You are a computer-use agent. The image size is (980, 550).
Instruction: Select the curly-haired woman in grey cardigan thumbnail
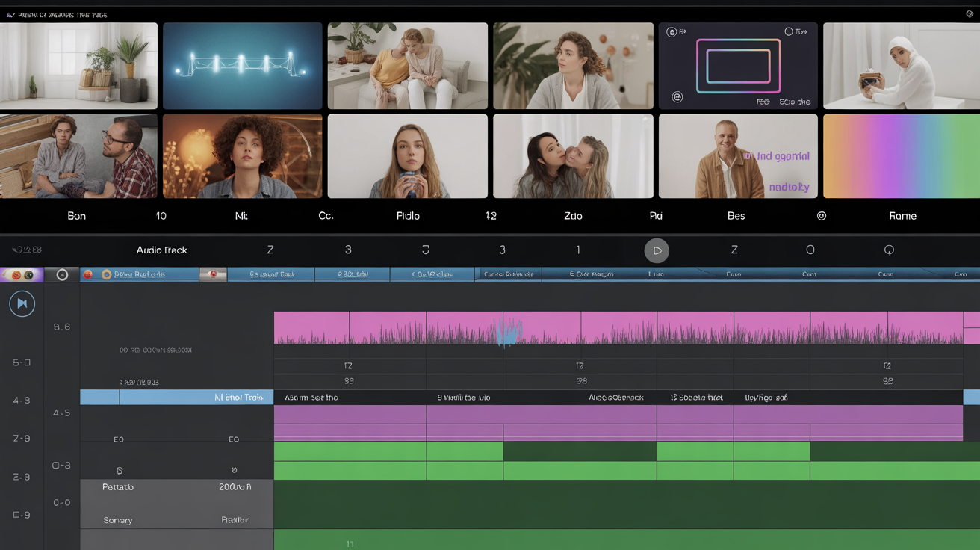573,66
